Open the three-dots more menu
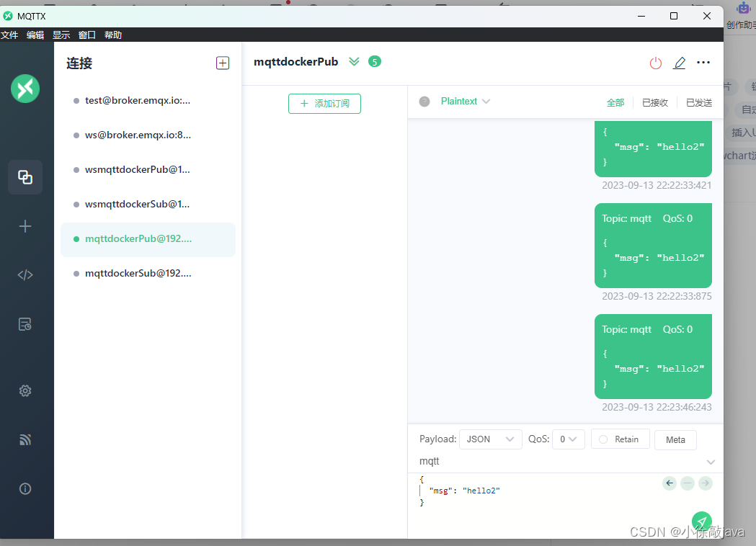 coord(703,63)
